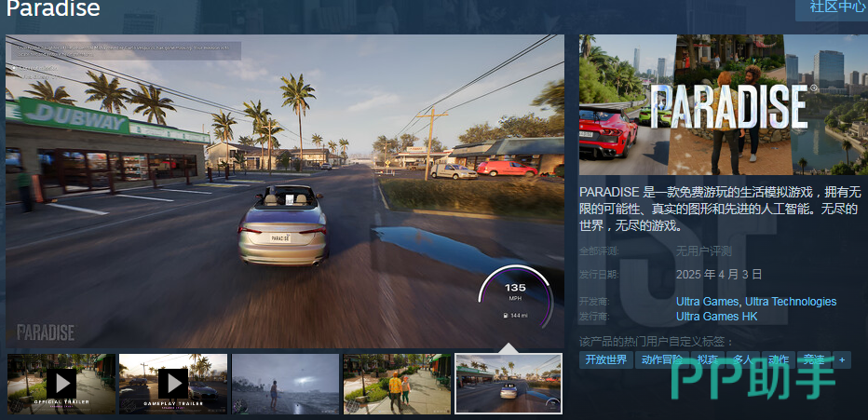Expand tags with the plus button
Image resolution: width=868 pixels, height=420 pixels.
coord(842,359)
